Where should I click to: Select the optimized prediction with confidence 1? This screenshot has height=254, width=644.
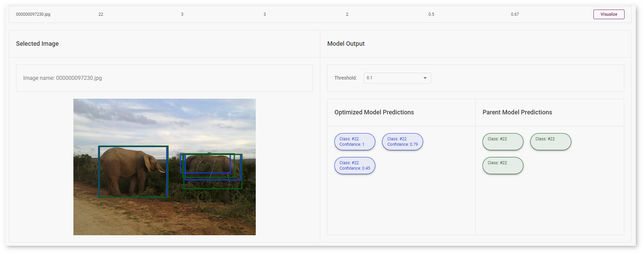[354, 142]
